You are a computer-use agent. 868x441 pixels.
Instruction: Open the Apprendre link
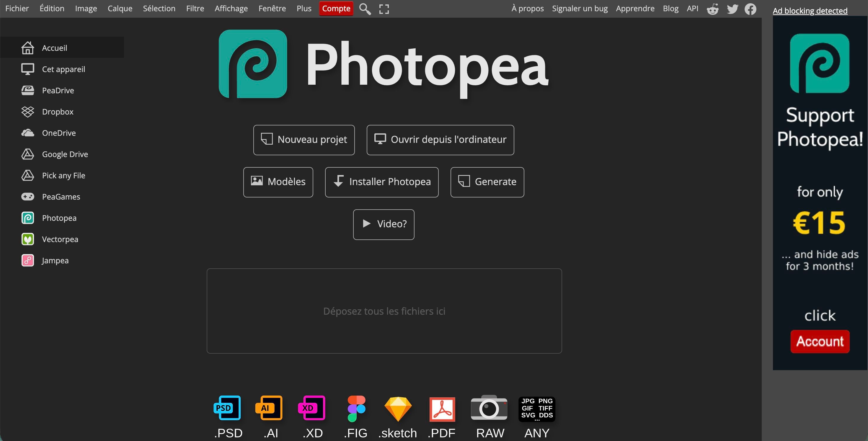click(x=635, y=9)
